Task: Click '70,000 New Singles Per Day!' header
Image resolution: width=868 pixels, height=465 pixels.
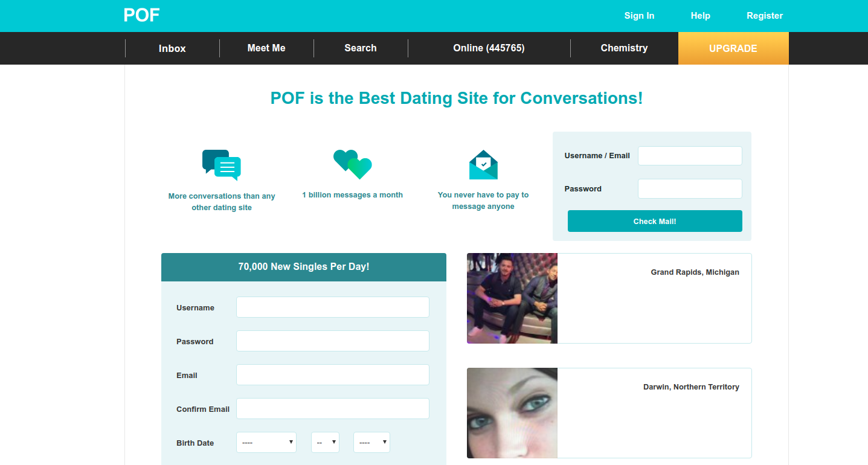Action: [x=304, y=267]
